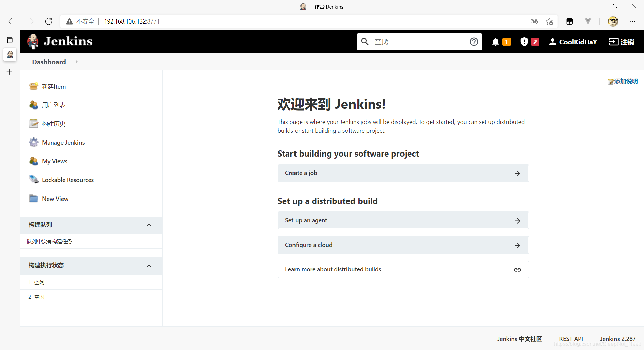Click the 添加说明 link
The image size is (644, 350).
point(626,81)
